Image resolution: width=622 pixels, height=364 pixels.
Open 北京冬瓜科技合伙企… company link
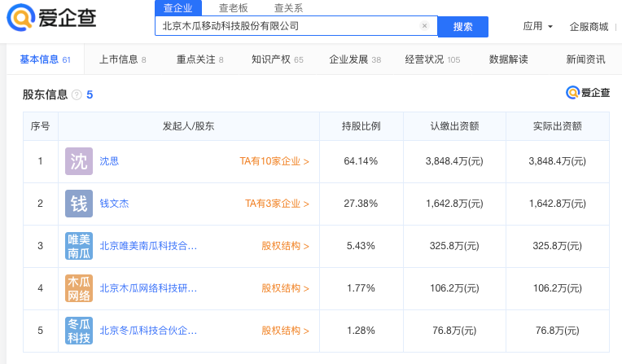pyautogui.click(x=148, y=331)
